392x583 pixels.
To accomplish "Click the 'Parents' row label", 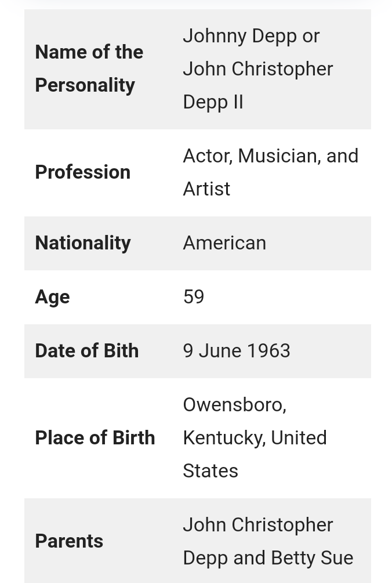I will tap(69, 541).
